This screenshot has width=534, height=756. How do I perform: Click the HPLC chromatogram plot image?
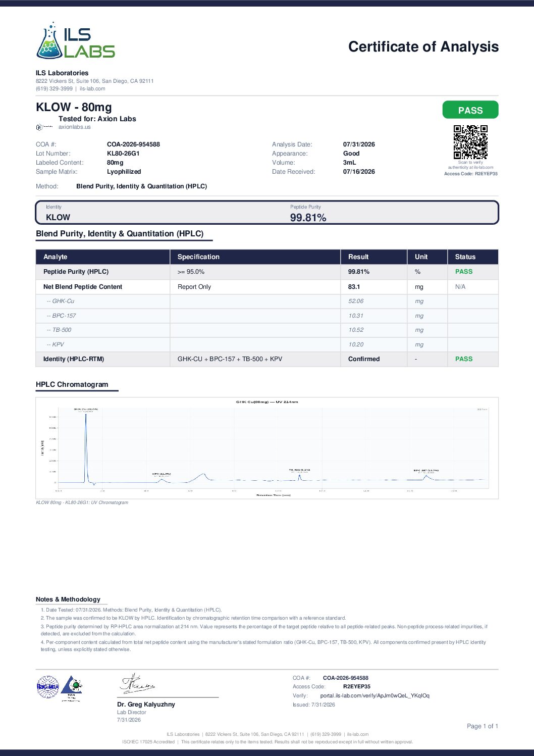coord(267,448)
